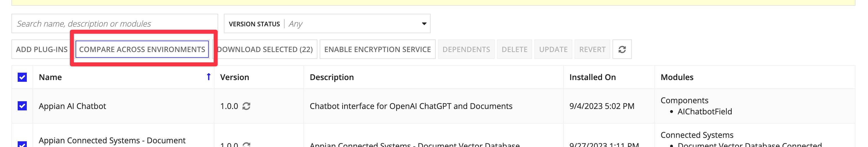The width and height of the screenshot is (868, 147).
Task: Click the Name column ascending sort arrow
Action: coord(208,77)
